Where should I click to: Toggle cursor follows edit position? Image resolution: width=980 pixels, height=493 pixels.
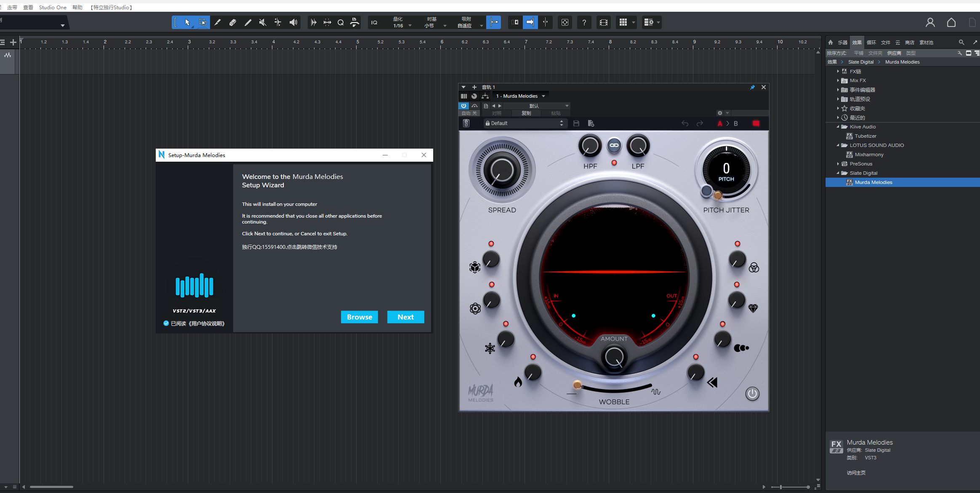pos(546,22)
